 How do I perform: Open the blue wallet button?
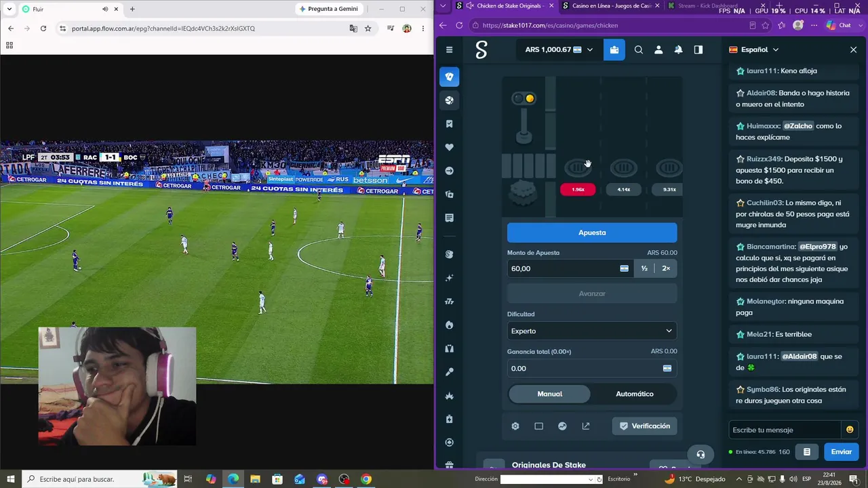pyautogui.click(x=614, y=49)
